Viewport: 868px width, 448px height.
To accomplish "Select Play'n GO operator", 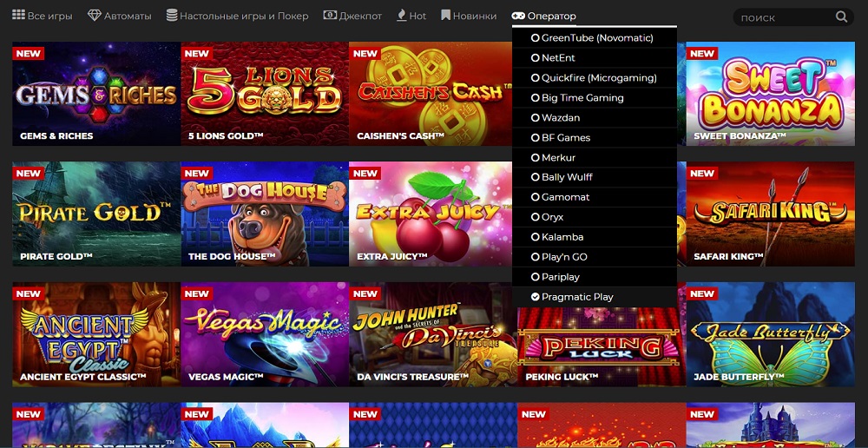I will pyautogui.click(x=595, y=257).
